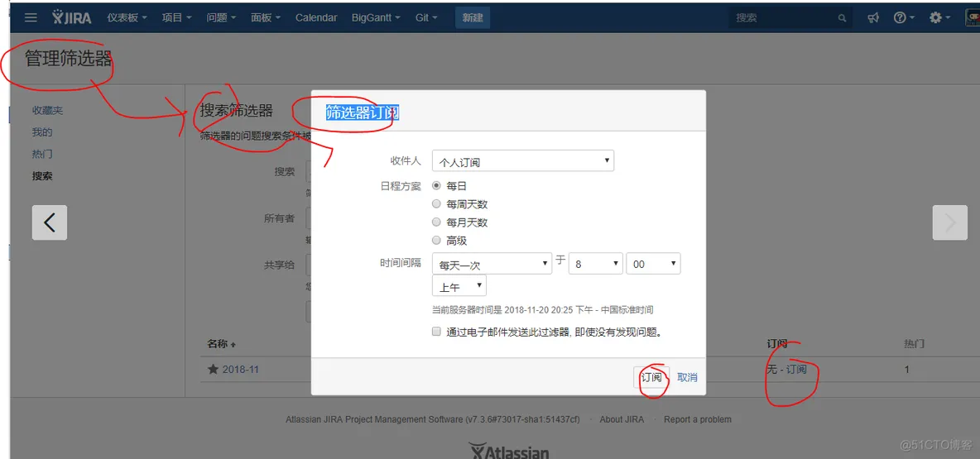Screen dimensions: 980x459
Task: Open the feedback megaphone icon
Action: click(x=874, y=18)
